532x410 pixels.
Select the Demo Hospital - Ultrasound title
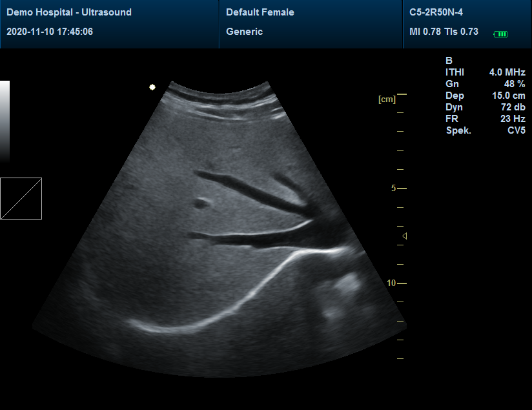pos(69,12)
